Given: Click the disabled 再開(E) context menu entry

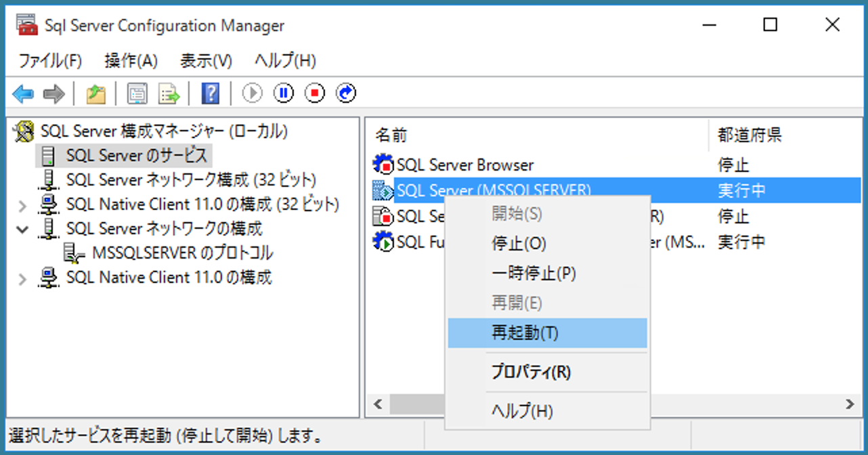Looking at the screenshot, I should [x=548, y=303].
